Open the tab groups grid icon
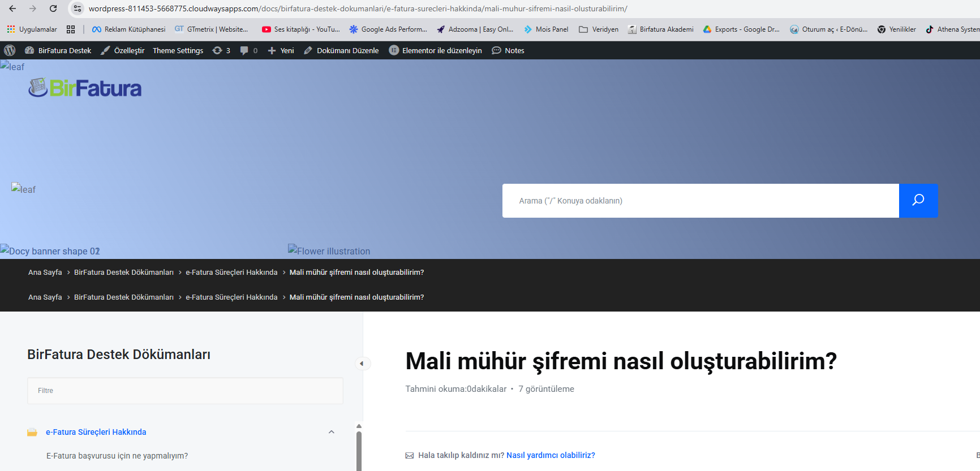The height and width of the screenshot is (471, 980). (71, 29)
